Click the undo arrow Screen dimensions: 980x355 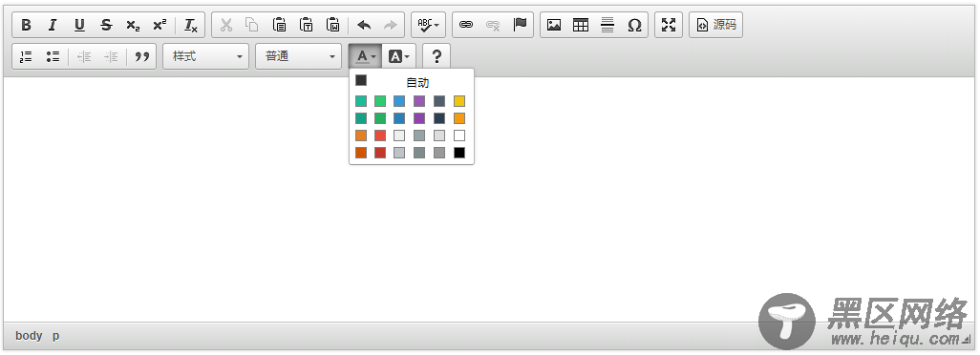point(364,25)
